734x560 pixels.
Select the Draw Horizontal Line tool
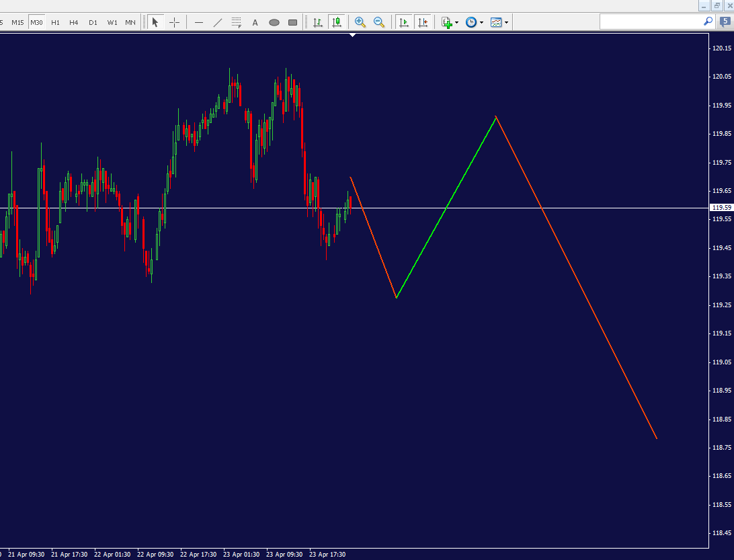(199, 22)
